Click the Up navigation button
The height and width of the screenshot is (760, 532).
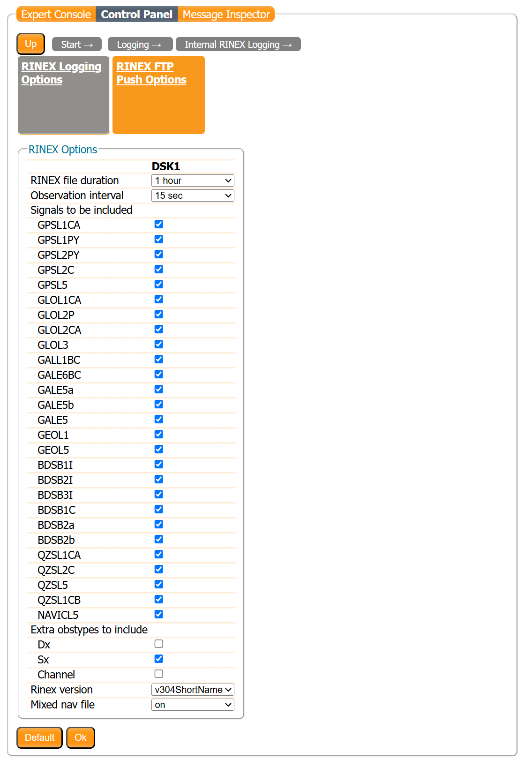point(31,44)
